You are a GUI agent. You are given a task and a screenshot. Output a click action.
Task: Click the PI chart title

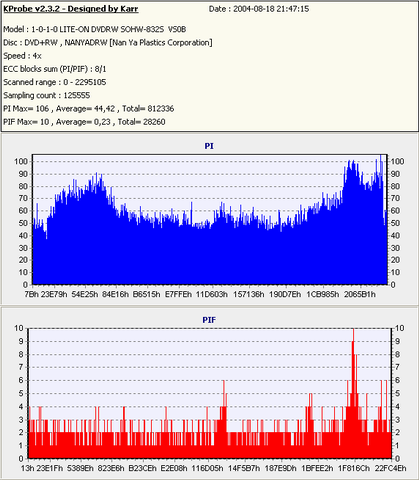(x=209, y=146)
